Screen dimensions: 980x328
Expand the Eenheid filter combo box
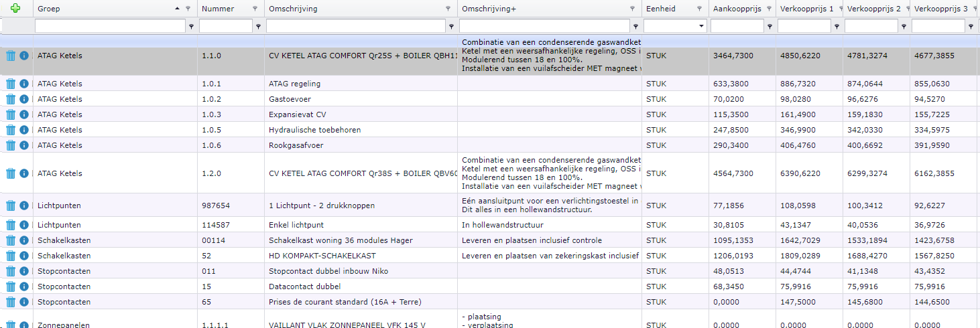click(701, 26)
